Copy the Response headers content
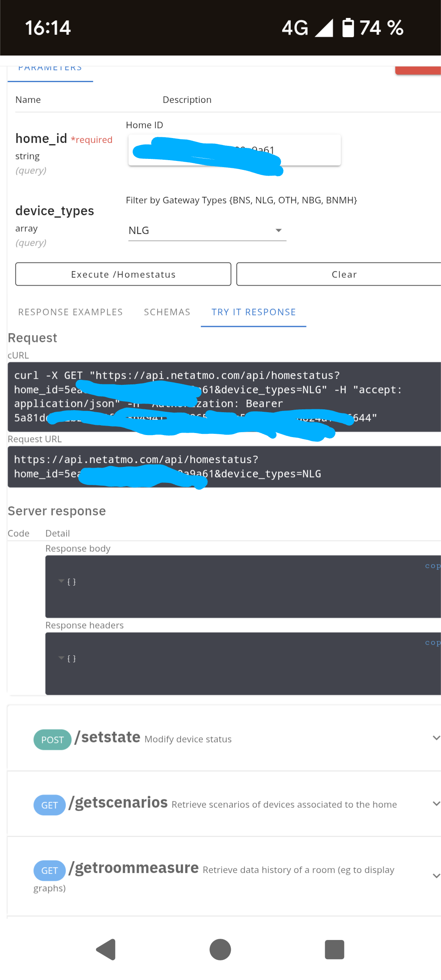 pyautogui.click(x=432, y=643)
